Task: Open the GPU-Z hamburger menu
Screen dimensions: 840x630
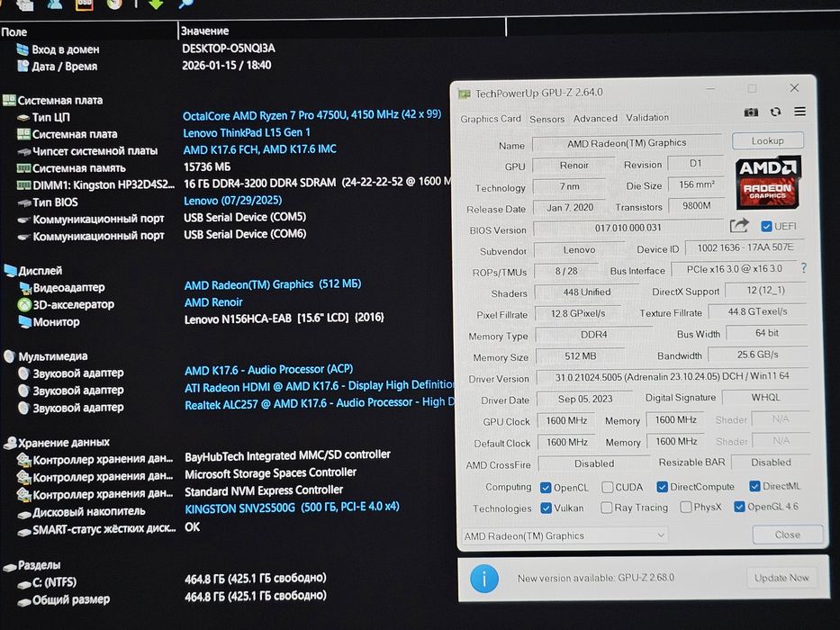Action: point(799,112)
